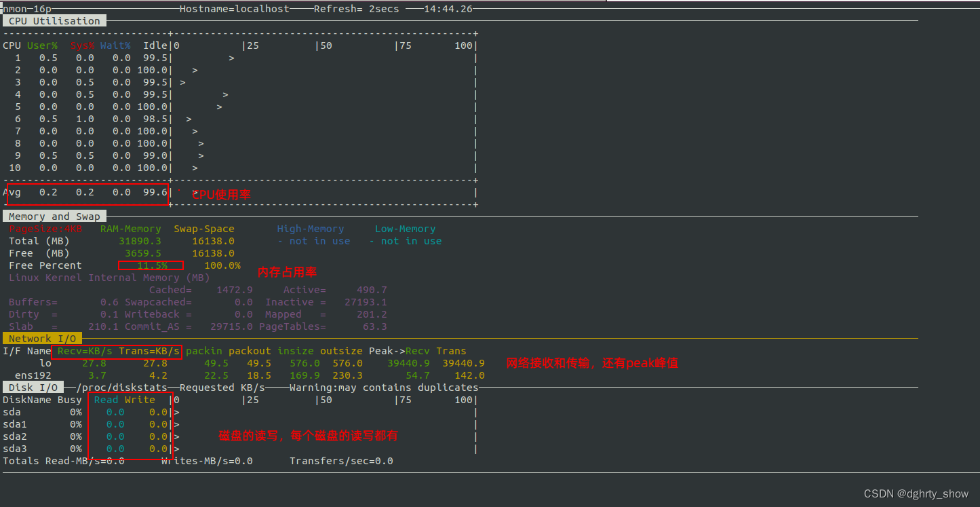Click the sda disk name

[12, 412]
